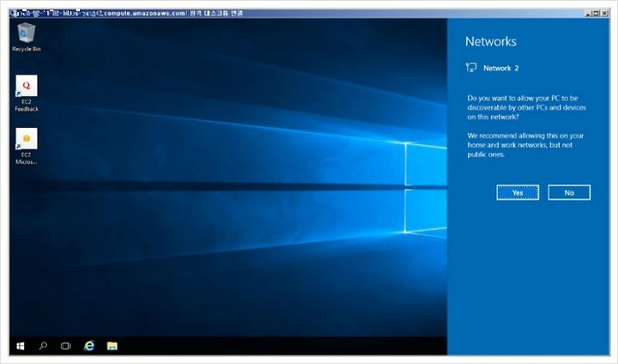Open the Windows Start menu

pos(21,346)
